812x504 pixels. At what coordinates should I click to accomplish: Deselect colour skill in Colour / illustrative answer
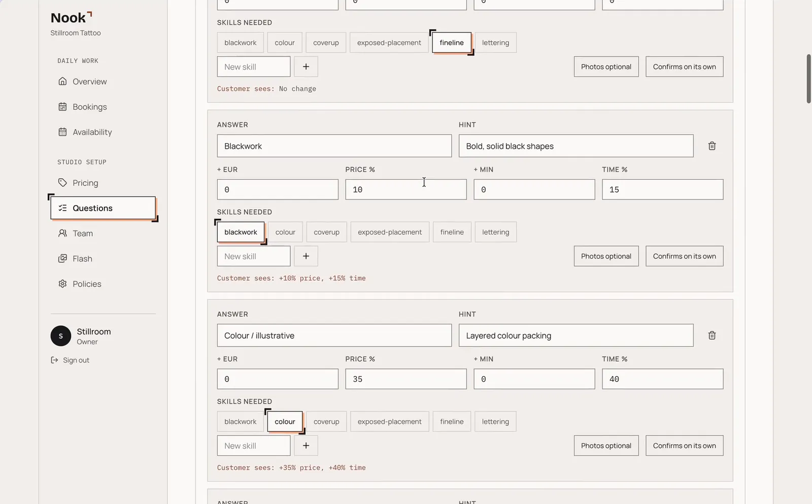(x=285, y=422)
